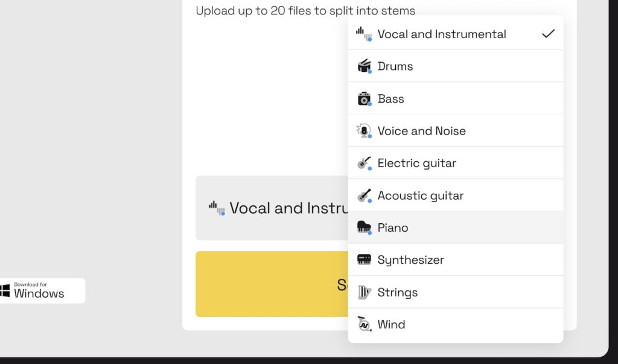Click the waveform icon in selector field
This screenshot has height=364, width=618.
tap(217, 208)
